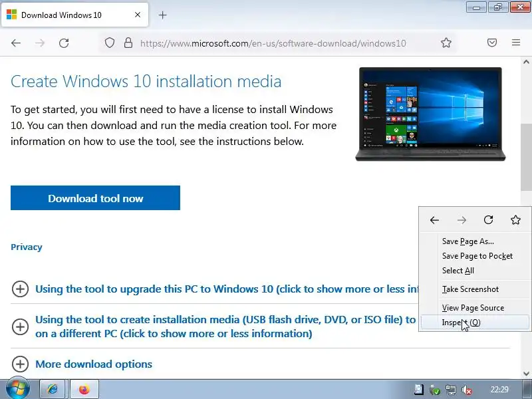The image size is (532, 399).
Task: Open tracking protection shield icon
Action: tap(109, 43)
